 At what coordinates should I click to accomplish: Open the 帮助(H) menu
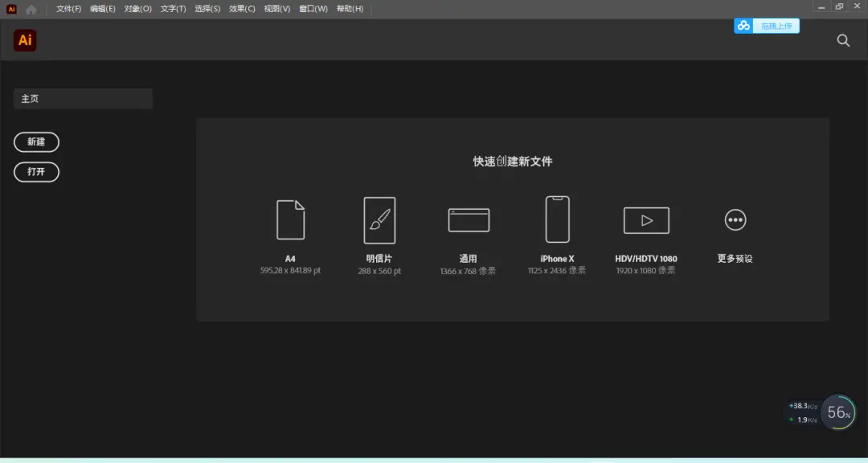tap(350, 9)
